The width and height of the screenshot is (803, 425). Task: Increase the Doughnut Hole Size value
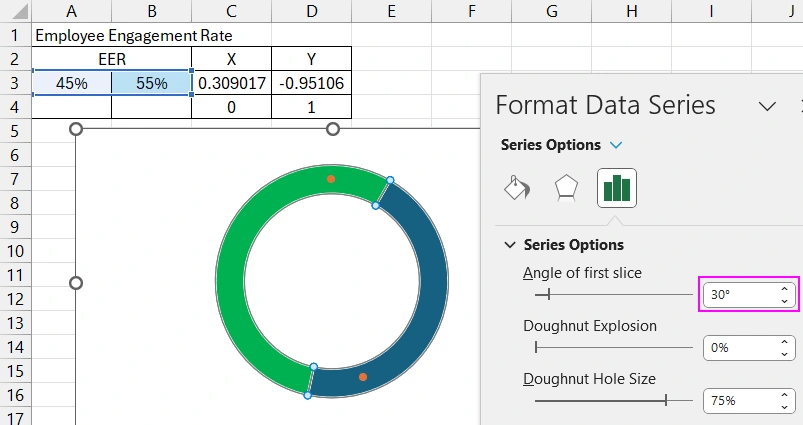tap(785, 395)
